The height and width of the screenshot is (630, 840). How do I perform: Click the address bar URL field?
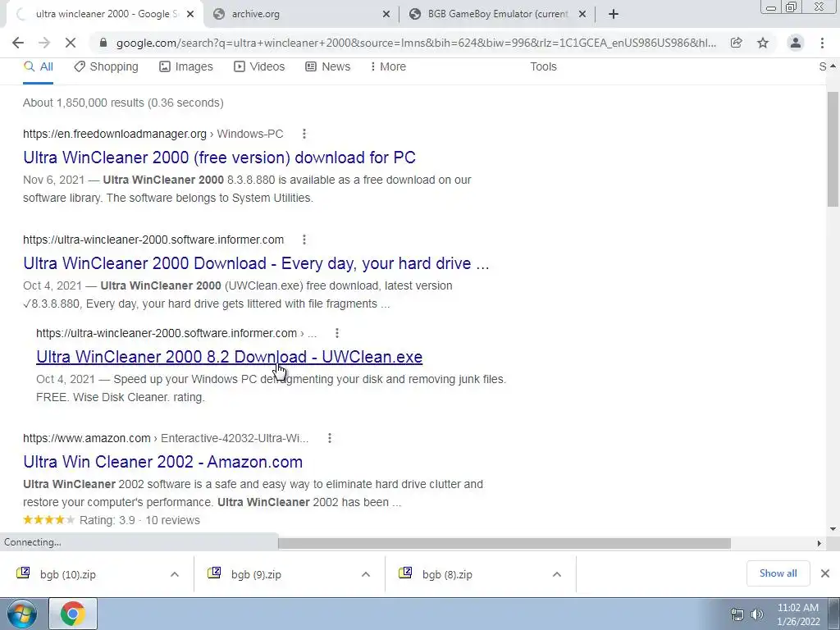pyautogui.click(x=415, y=43)
